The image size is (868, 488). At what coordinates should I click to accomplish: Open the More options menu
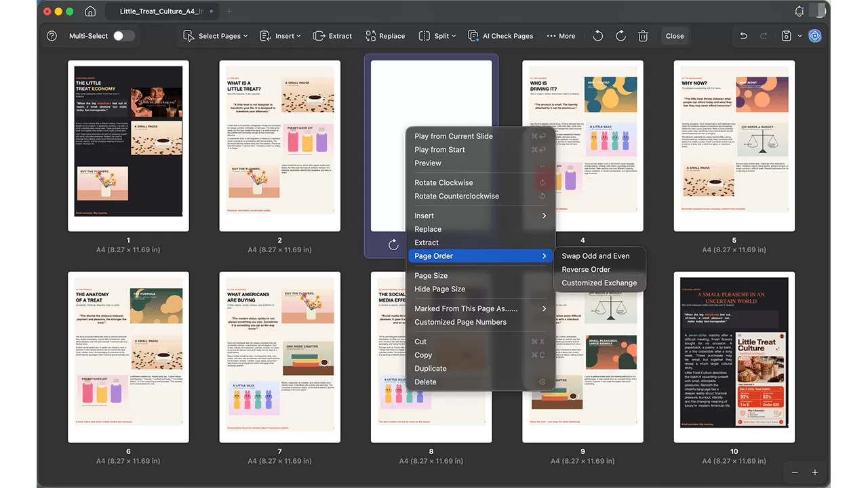click(x=561, y=36)
